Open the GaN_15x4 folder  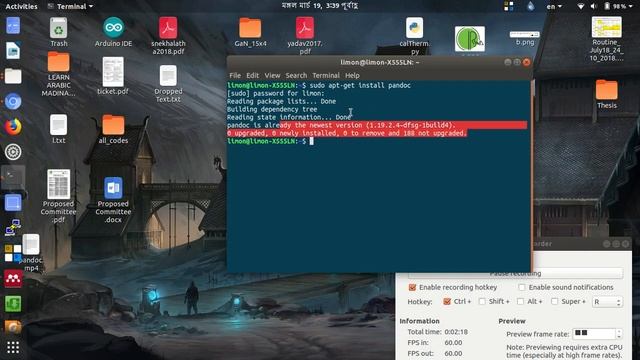tap(250, 32)
